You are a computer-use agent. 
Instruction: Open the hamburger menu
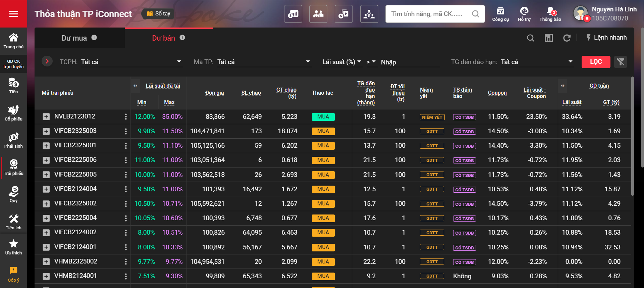tap(13, 14)
